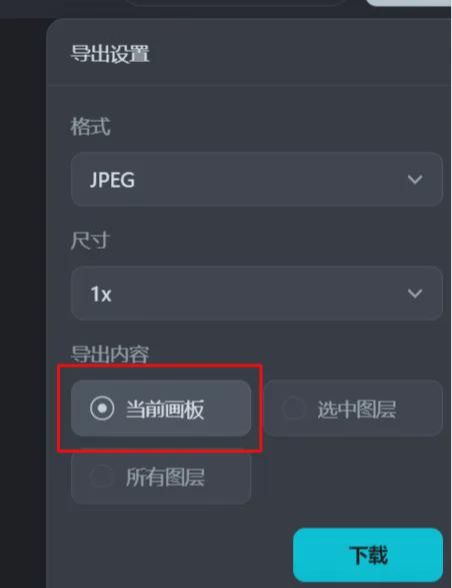Choose the 所有图层 export option label

point(165,477)
